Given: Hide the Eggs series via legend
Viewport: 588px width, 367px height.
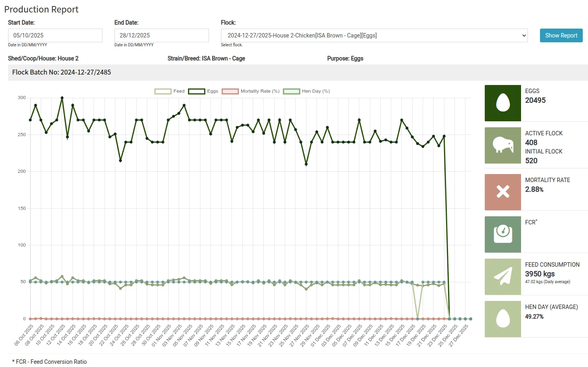Looking at the screenshot, I should coord(203,91).
